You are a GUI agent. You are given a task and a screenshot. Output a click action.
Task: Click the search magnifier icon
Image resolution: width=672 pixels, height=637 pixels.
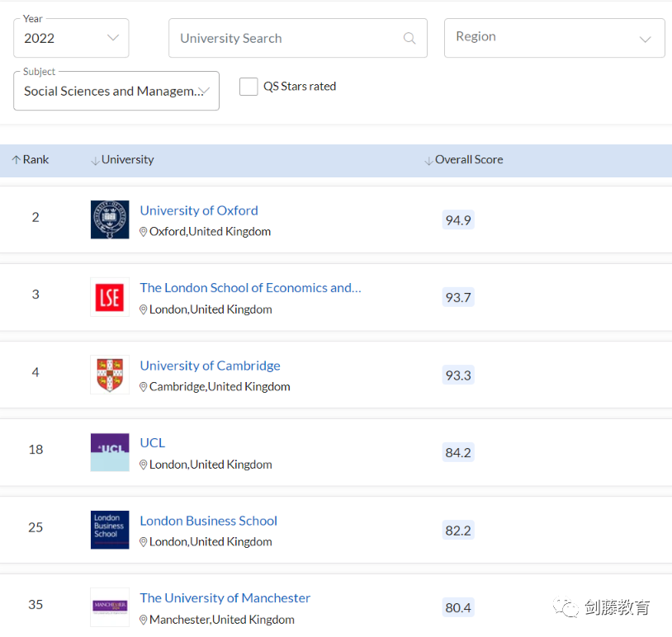[x=409, y=38]
